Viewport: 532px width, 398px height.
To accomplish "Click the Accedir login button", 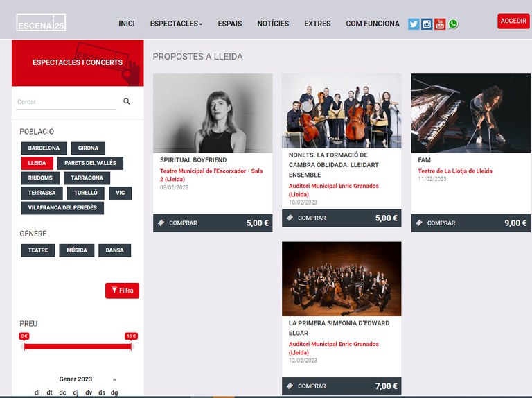I will 513,21.
